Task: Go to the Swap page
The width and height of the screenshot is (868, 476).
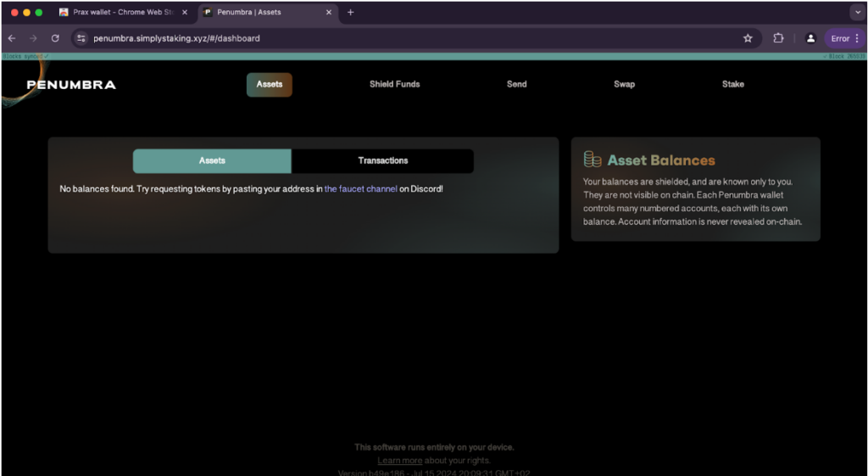Action: (x=624, y=84)
